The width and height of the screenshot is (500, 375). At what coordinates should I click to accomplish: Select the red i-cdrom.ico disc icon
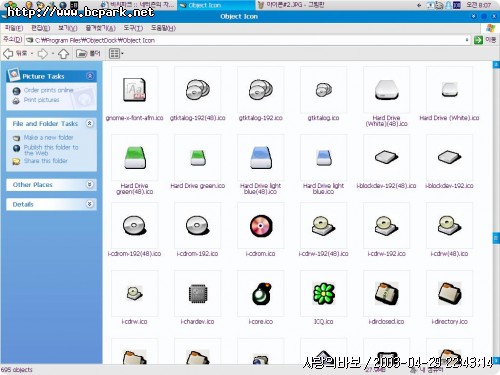click(260, 226)
